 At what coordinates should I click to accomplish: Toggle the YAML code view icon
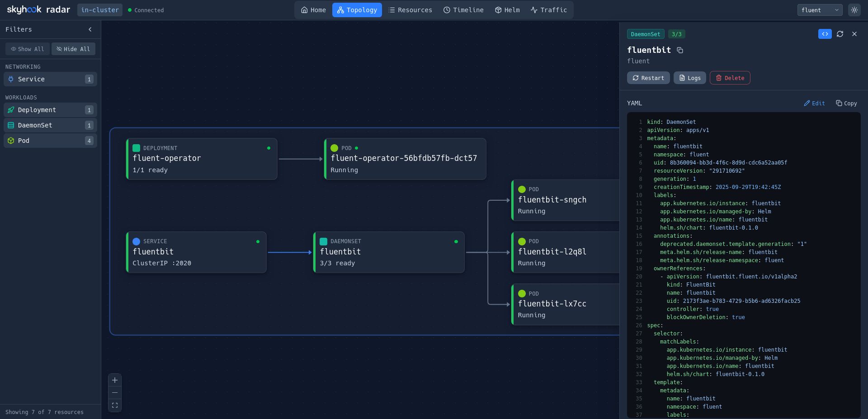click(825, 34)
